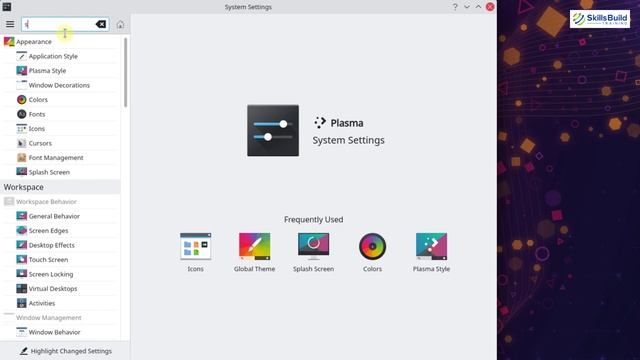Image resolution: width=640 pixels, height=360 pixels.
Task: Open Desktop Effects settings icon
Action: (22, 245)
